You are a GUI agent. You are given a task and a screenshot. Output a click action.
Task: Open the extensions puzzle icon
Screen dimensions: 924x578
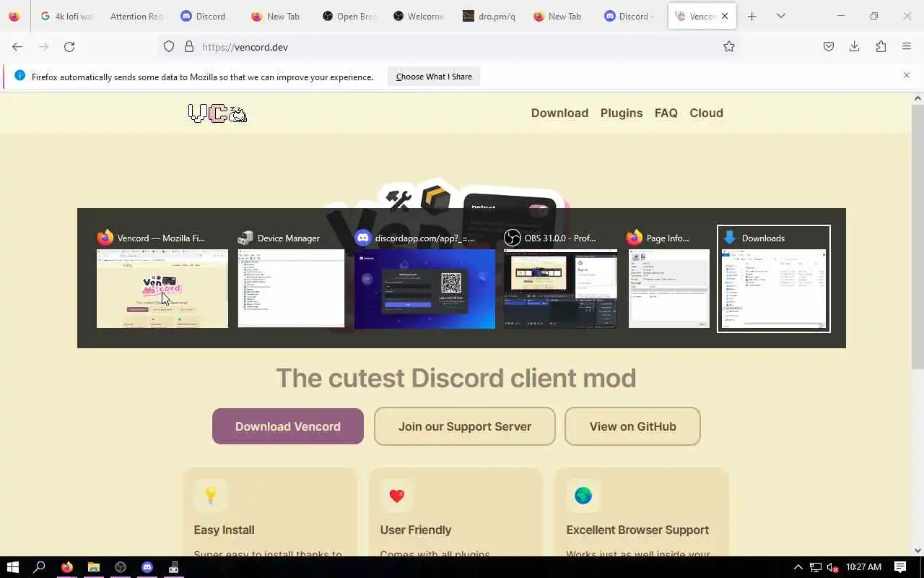[881, 47]
